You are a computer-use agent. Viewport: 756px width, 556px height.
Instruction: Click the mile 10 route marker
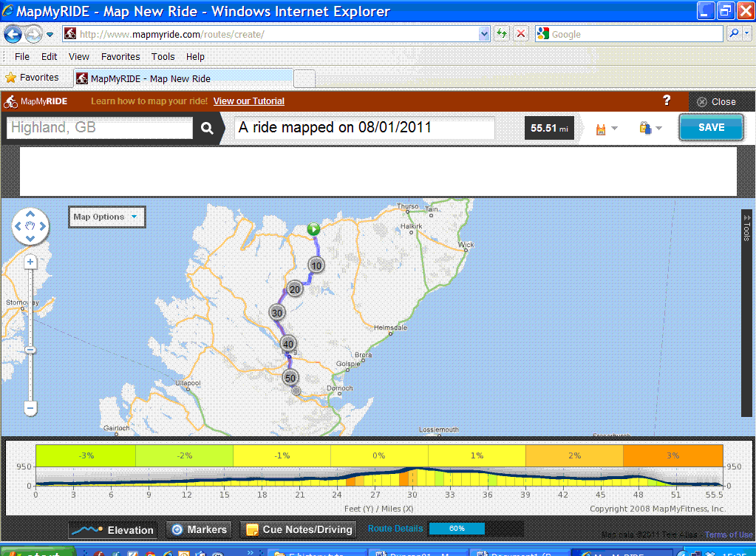(x=316, y=265)
